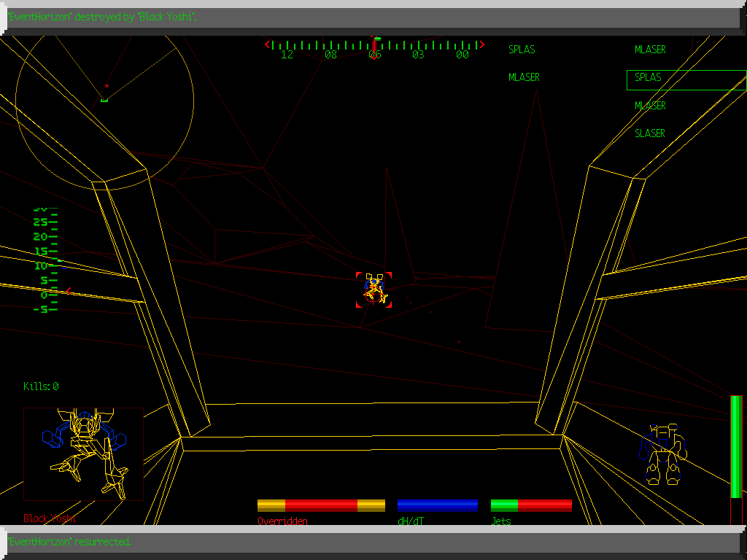Click the Kills: 0 counter
This screenshot has height=560, width=747.
(x=41, y=386)
